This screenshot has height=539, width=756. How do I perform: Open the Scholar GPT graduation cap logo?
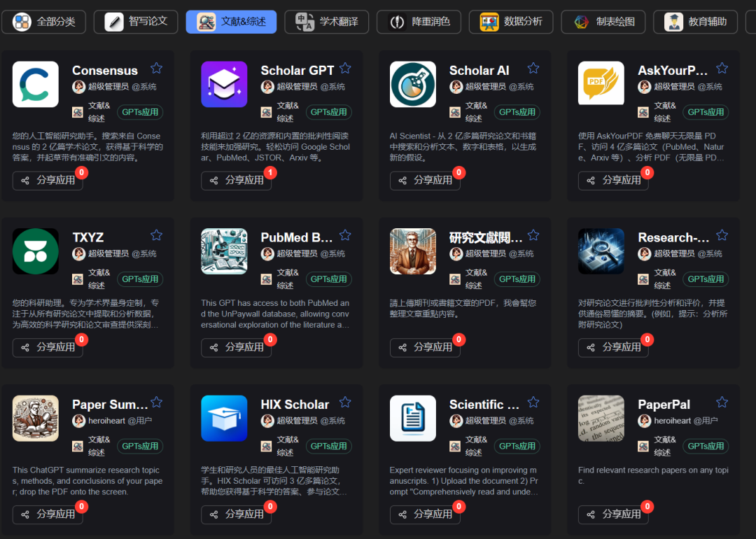[x=224, y=85]
